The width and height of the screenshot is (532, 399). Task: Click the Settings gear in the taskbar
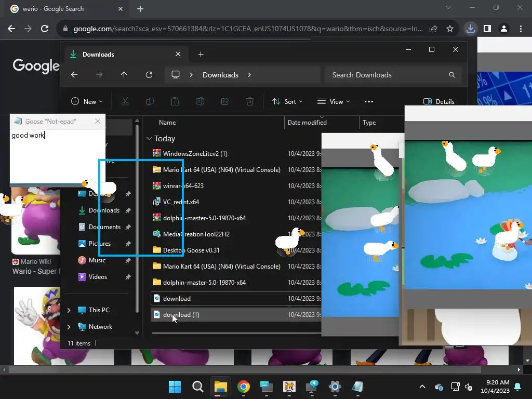[x=335, y=387]
